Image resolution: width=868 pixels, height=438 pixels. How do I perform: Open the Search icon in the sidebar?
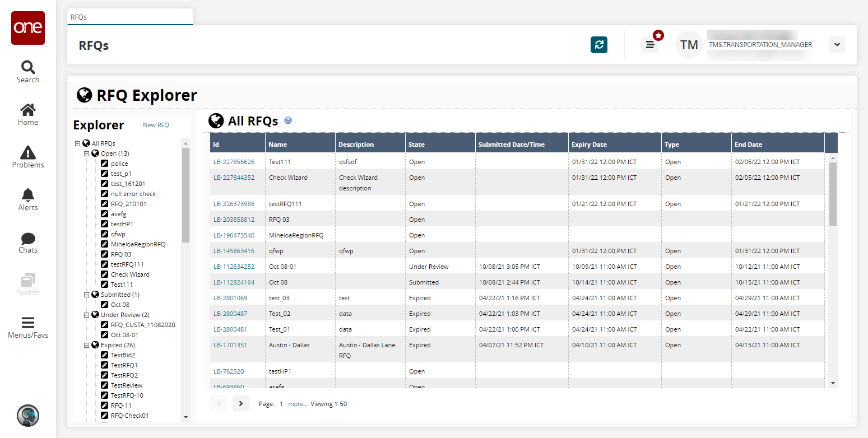click(28, 72)
